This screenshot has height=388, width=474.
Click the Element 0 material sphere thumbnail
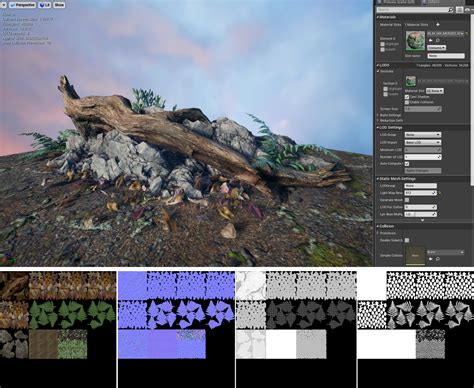click(415, 41)
